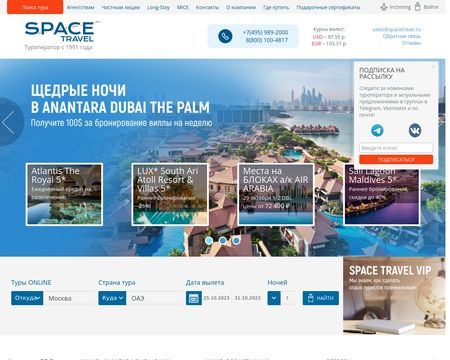The width and height of the screenshot is (450, 360).
Task: Click the end departure date 31.10.2023
Action: 247,298
